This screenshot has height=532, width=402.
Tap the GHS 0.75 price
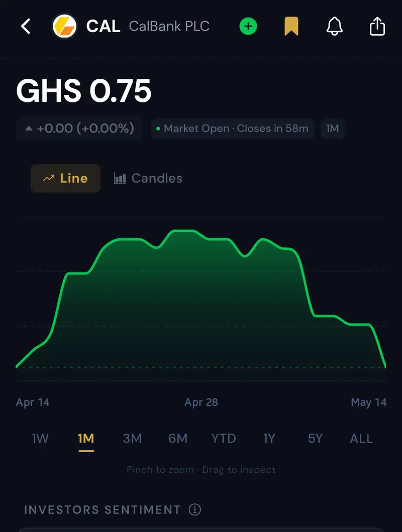pyautogui.click(x=83, y=90)
